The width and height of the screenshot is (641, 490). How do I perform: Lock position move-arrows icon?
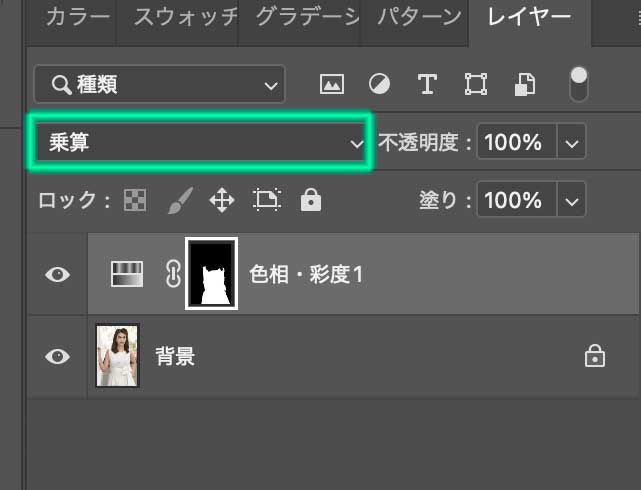[222, 200]
